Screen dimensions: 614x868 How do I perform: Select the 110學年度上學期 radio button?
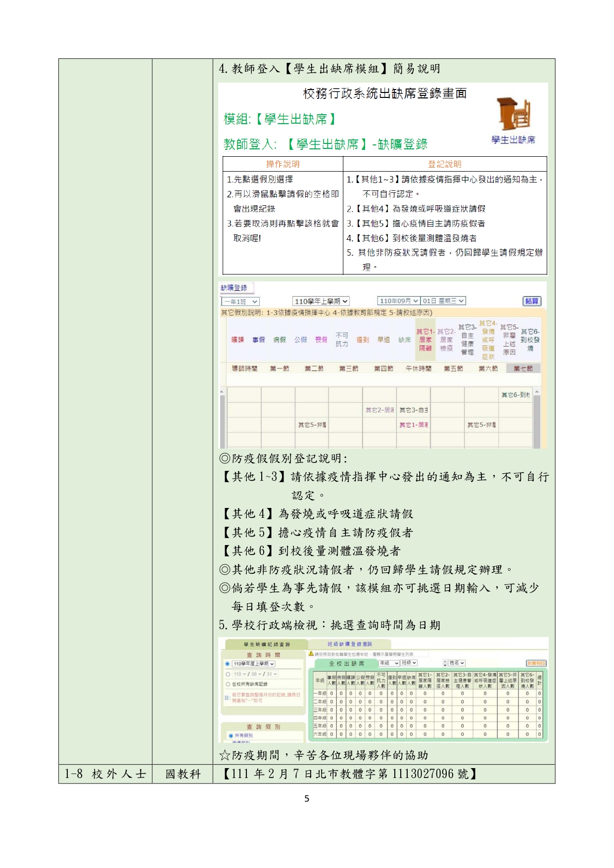[228, 664]
